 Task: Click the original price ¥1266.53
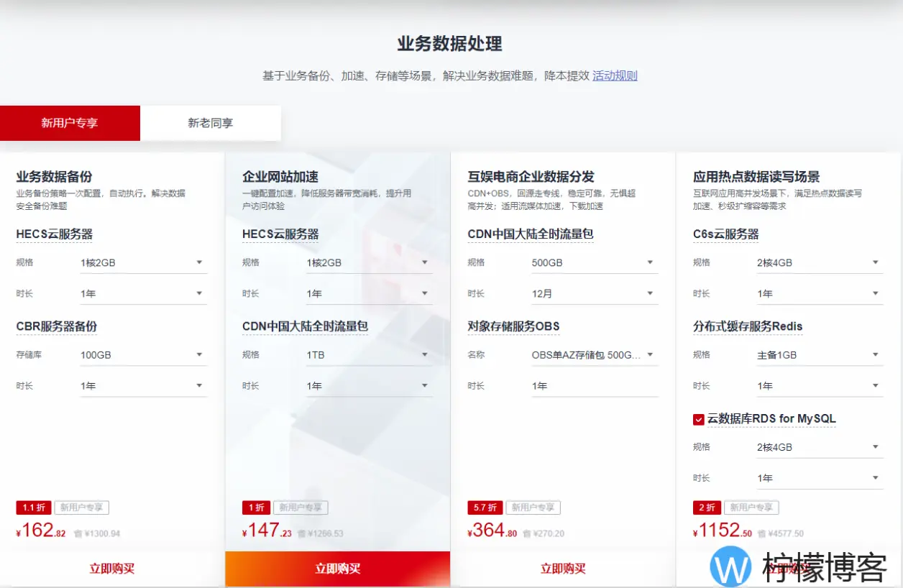[325, 534]
